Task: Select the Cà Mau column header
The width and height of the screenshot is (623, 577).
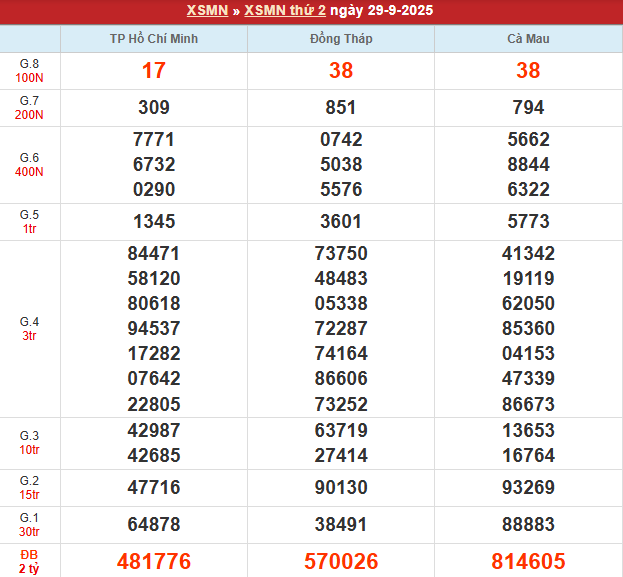Action: [x=528, y=39]
